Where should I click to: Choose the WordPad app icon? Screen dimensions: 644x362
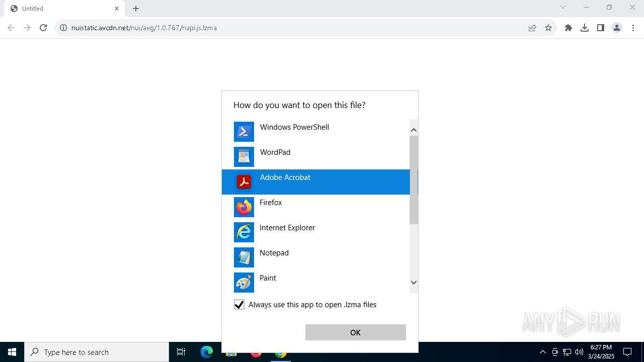[x=244, y=157]
